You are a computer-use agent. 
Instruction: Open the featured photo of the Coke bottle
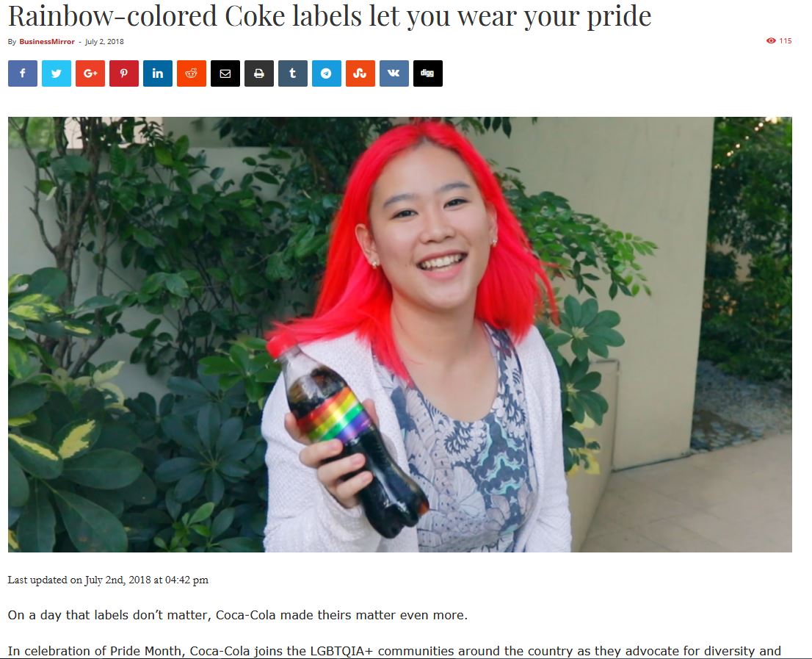(x=400, y=334)
